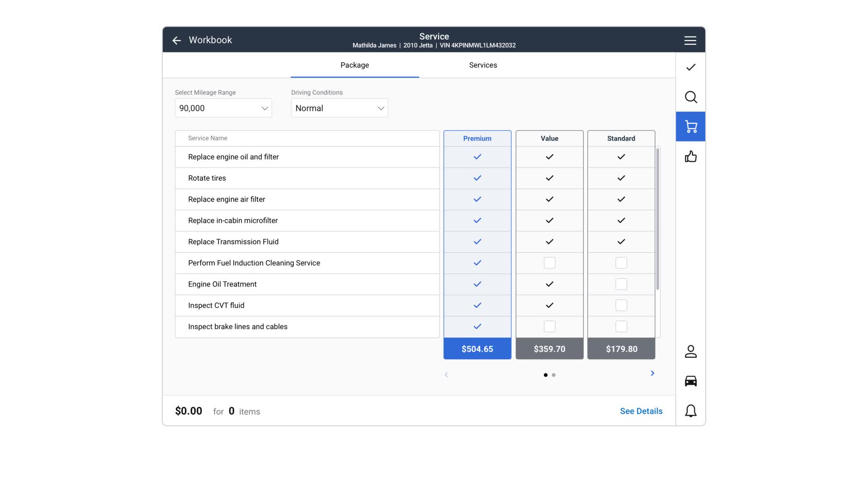The width and height of the screenshot is (868, 488).
Task: Click the car vehicle icon
Action: (690, 381)
